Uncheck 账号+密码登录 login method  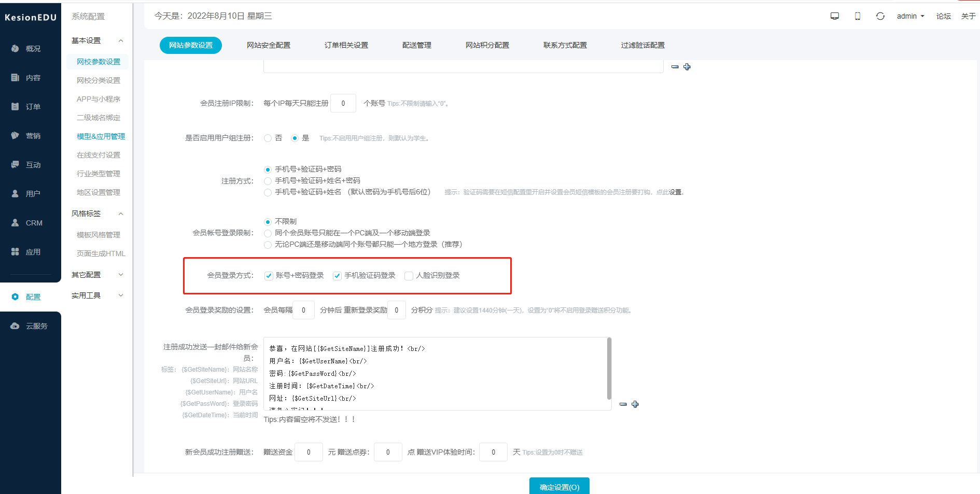tap(269, 276)
